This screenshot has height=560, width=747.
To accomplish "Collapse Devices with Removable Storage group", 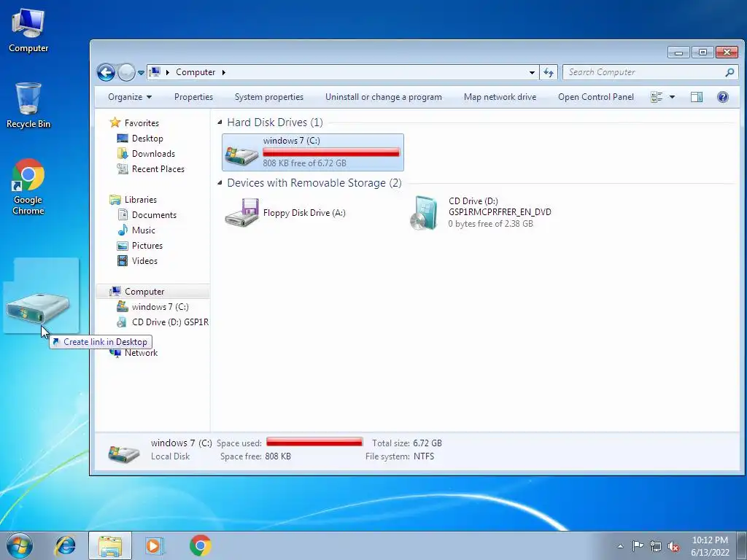I will (x=220, y=183).
